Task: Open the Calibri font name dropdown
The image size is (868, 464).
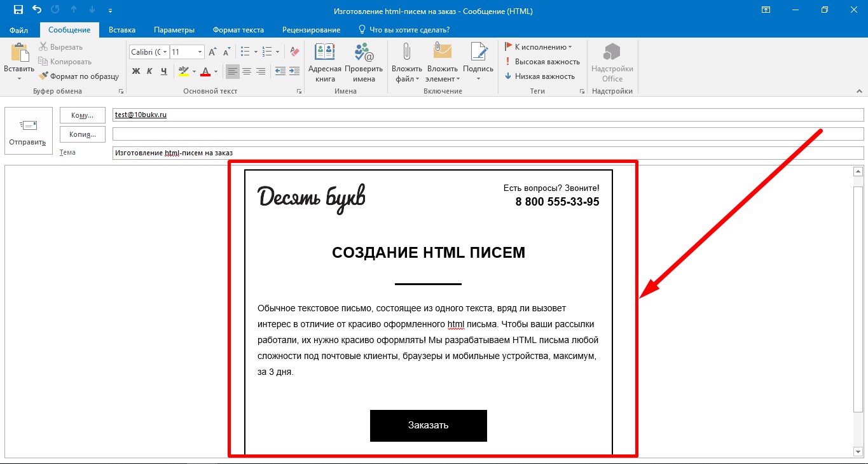Action: [x=165, y=52]
